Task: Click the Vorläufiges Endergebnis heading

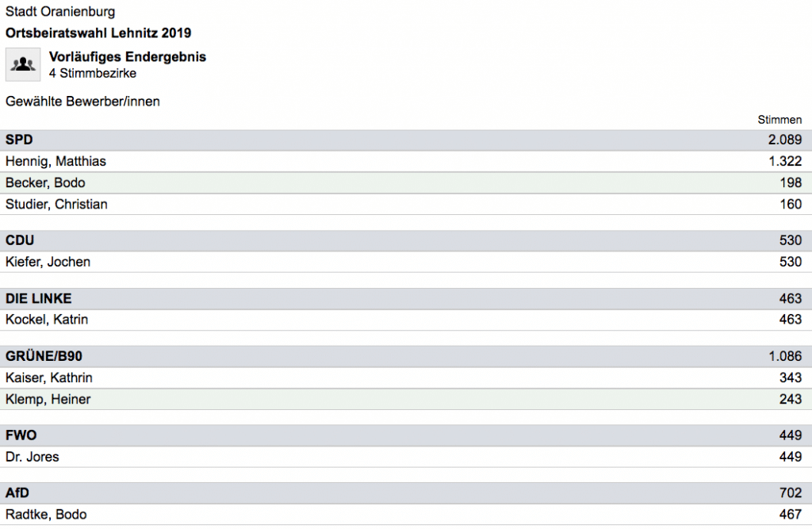Action: click(x=128, y=57)
